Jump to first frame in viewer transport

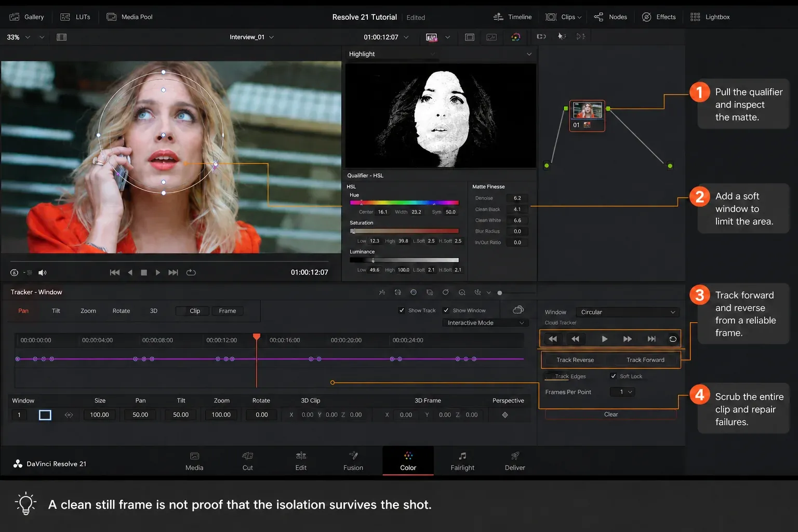tap(115, 272)
